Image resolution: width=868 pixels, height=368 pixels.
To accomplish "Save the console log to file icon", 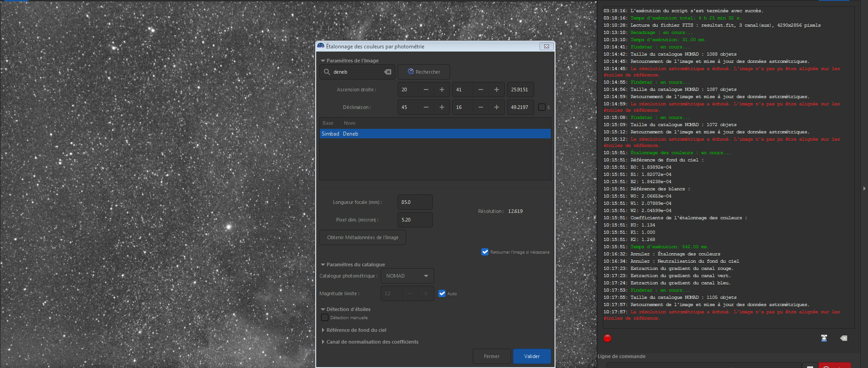I will [x=824, y=338].
